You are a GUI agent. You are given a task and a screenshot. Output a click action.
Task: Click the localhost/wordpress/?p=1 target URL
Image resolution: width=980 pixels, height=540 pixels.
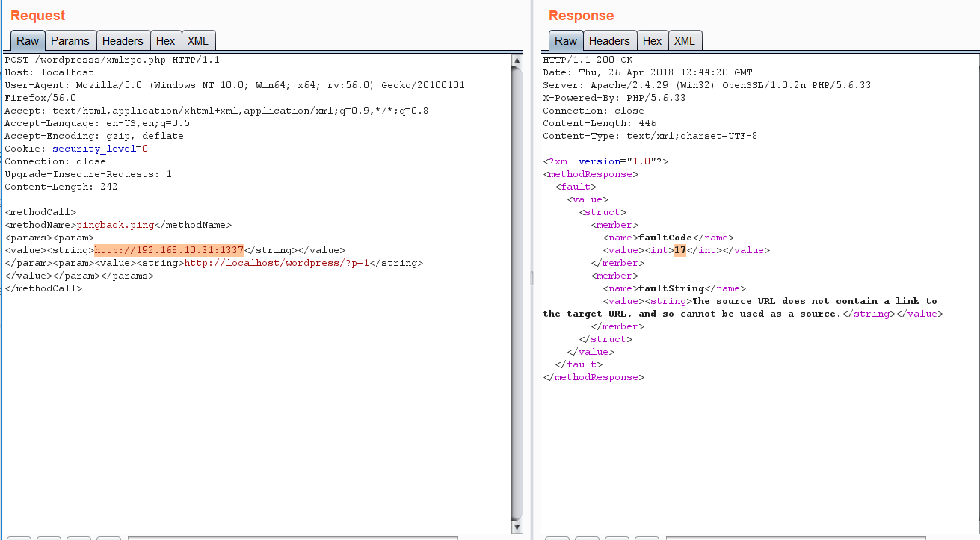pos(277,263)
